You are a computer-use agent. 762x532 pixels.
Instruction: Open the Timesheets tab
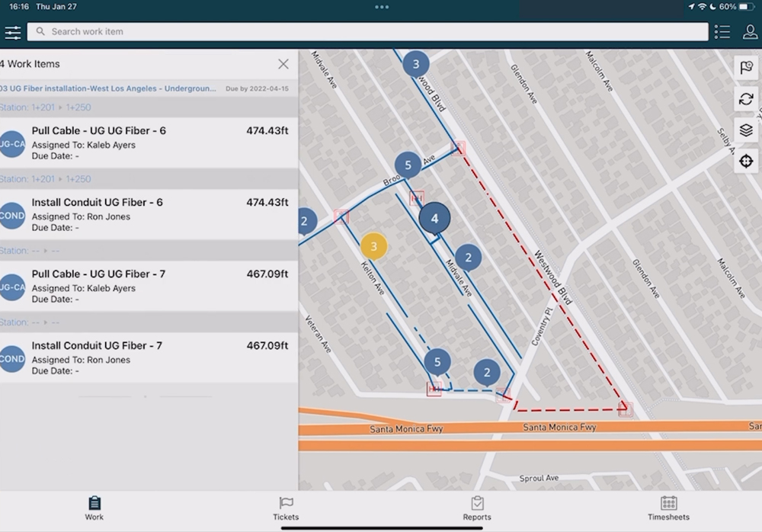pos(668,508)
